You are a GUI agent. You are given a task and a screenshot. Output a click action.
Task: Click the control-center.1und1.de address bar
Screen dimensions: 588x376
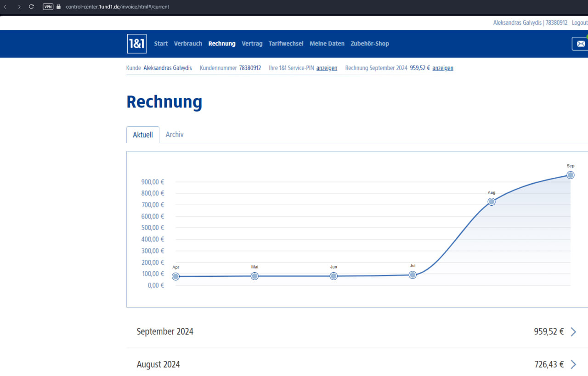pos(118,7)
